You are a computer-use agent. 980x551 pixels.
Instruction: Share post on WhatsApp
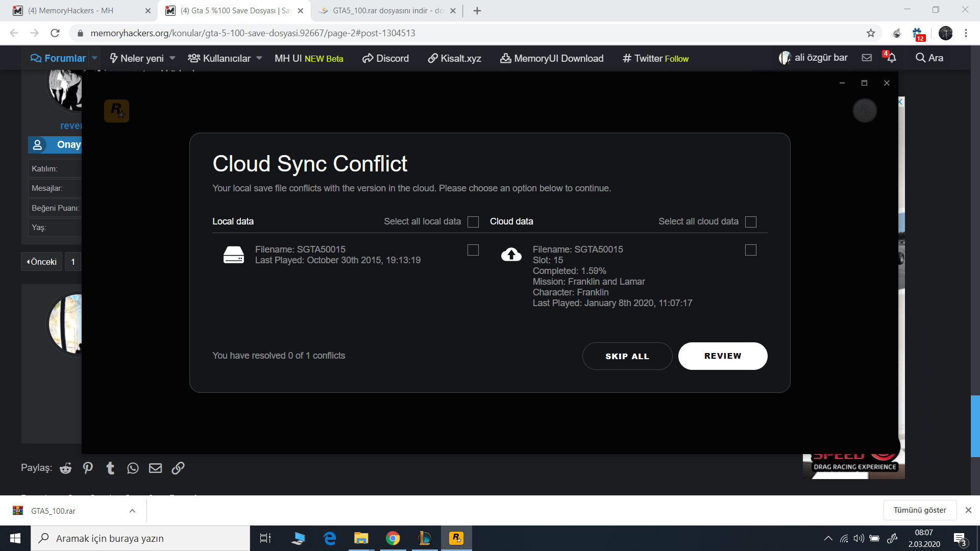click(x=133, y=468)
